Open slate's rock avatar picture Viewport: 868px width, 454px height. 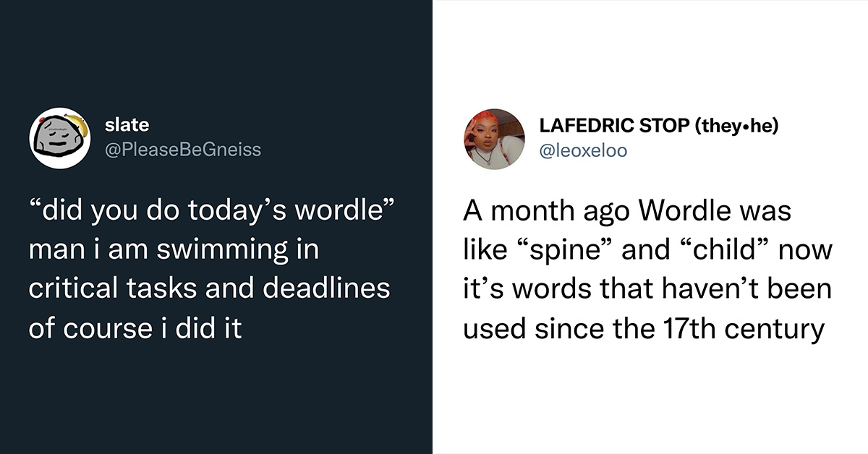(59, 139)
